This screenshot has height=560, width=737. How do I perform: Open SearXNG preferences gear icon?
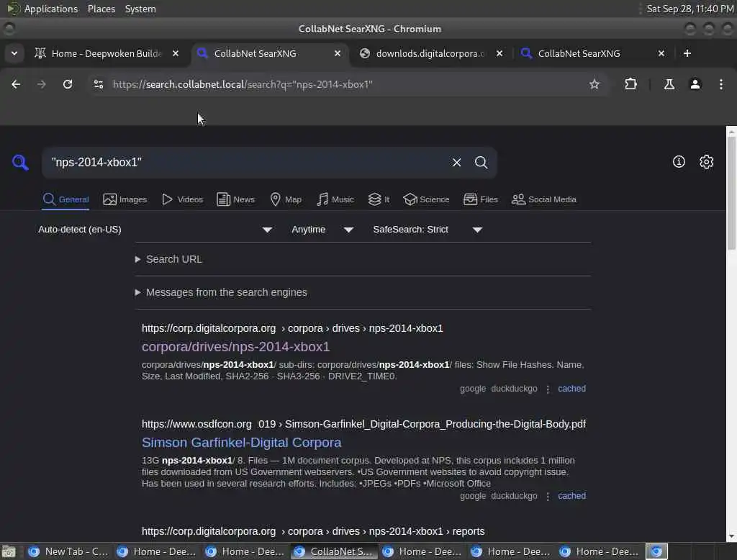click(x=707, y=162)
